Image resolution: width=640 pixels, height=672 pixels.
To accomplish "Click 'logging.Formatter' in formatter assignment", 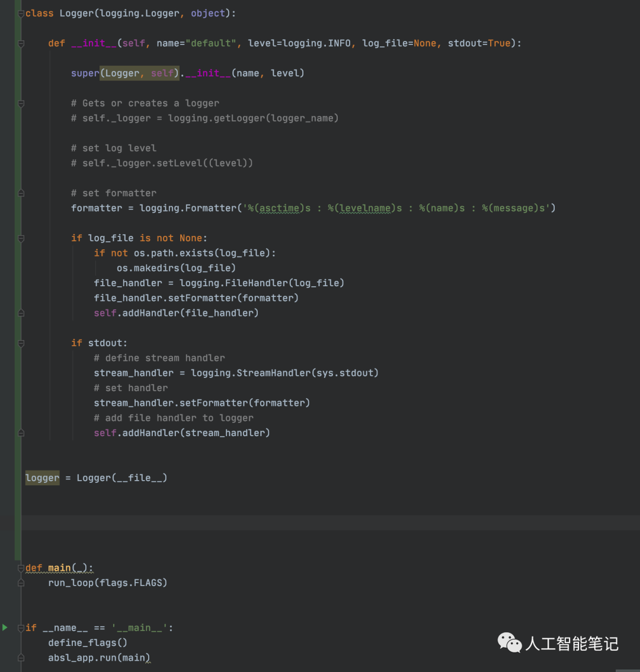I will coord(188,208).
